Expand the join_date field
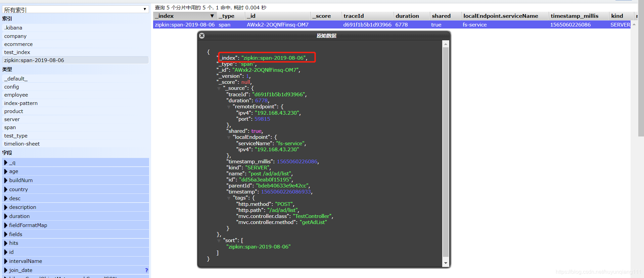The width and height of the screenshot is (644, 278). coord(6,270)
